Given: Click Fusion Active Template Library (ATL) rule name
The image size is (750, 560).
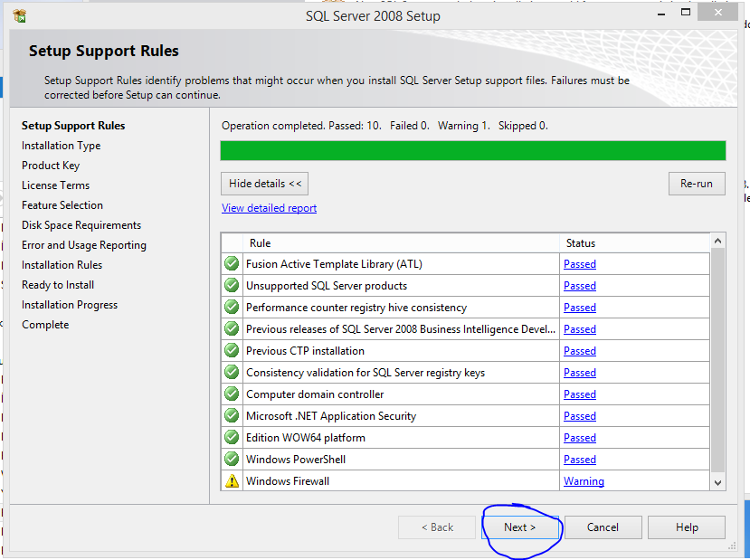Looking at the screenshot, I should pyautogui.click(x=334, y=264).
